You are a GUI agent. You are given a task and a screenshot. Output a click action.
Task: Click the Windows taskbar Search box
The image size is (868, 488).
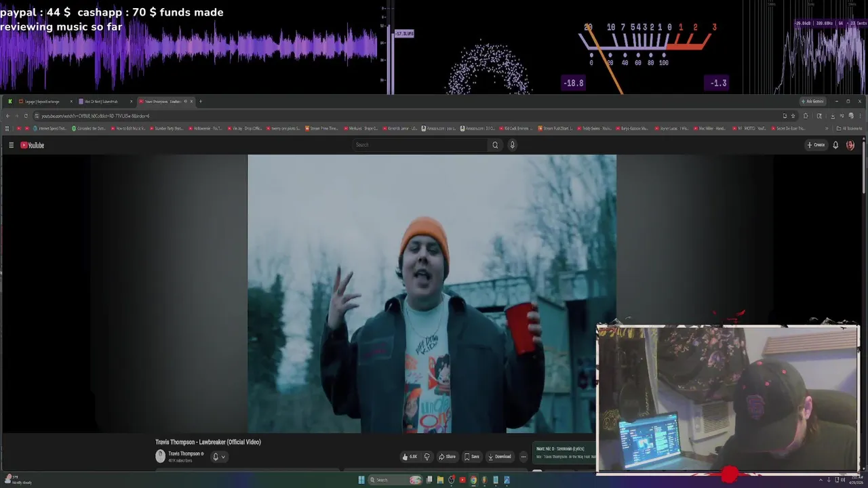[x=395, y=480]
